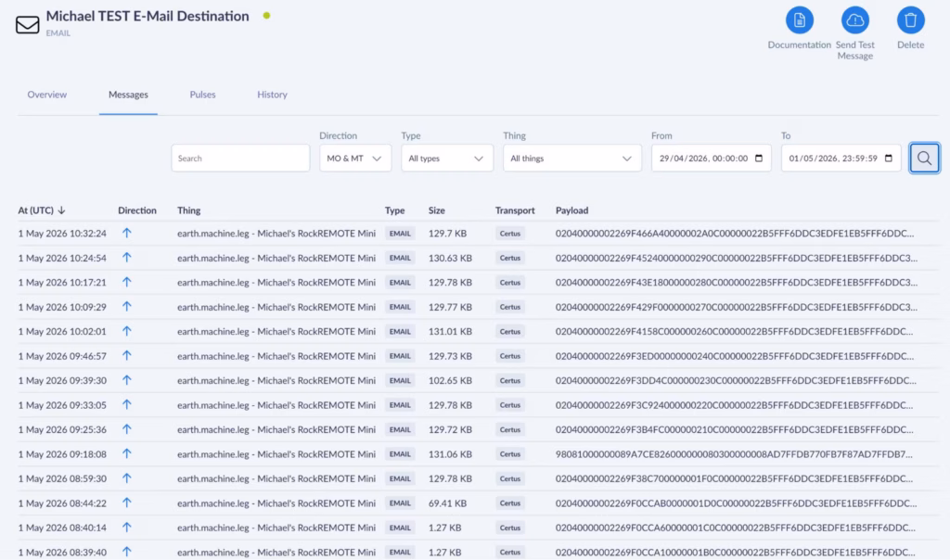Viewport: 950px width, 560px height.
Task: Click direction arrow for 10:09:29 message
Action: 126,306
